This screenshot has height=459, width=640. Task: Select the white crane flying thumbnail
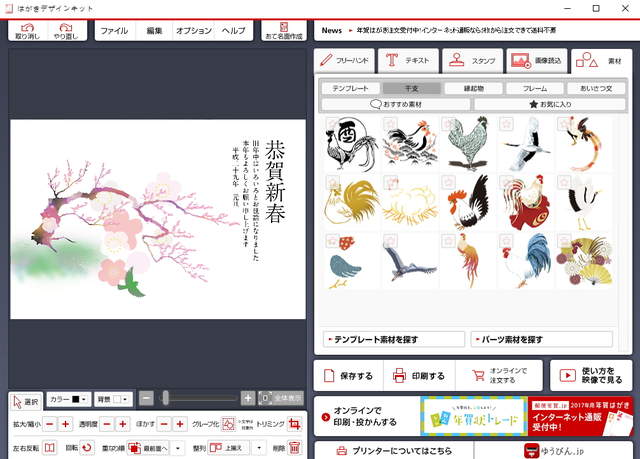[524, 144]
